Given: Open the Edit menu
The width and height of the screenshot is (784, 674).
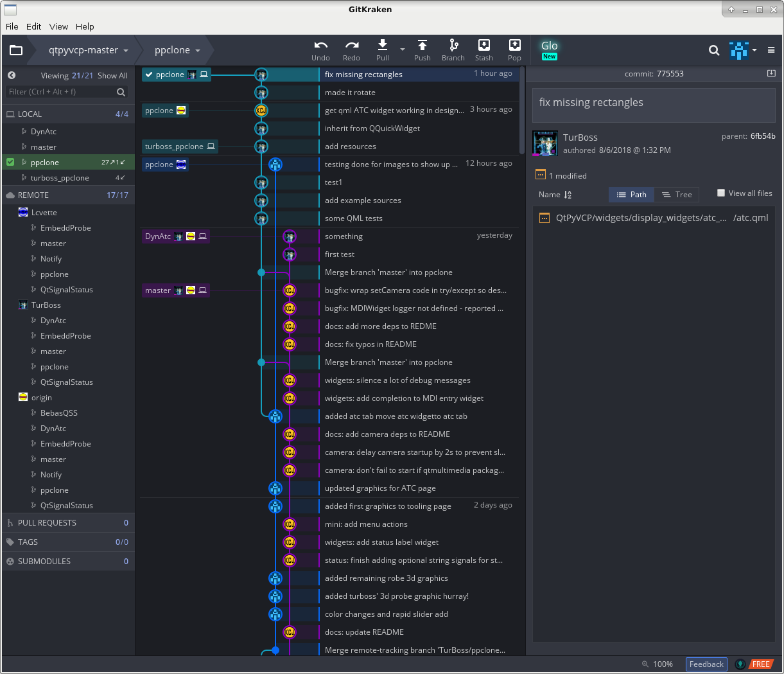Looking at the screenshot, I should coord(34,26).
